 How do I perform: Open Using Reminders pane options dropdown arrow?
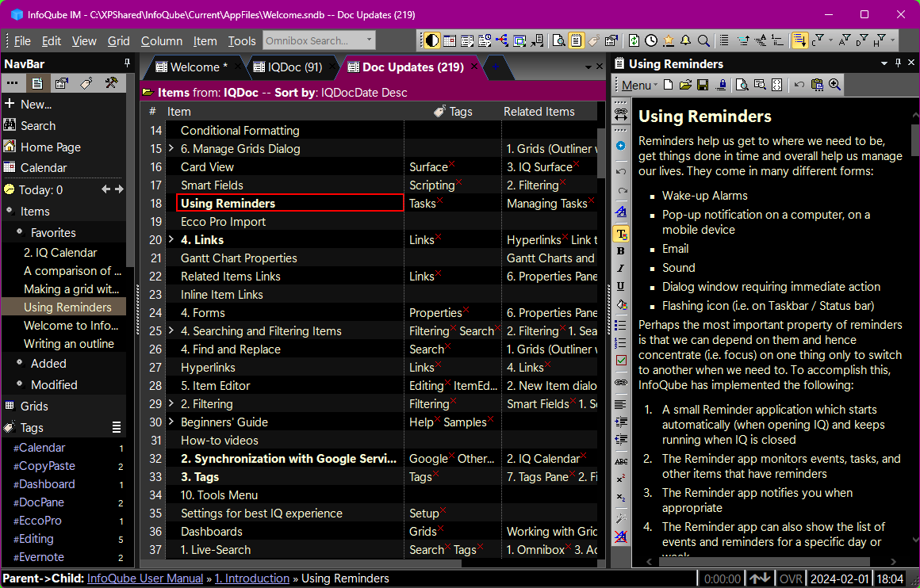884,63
